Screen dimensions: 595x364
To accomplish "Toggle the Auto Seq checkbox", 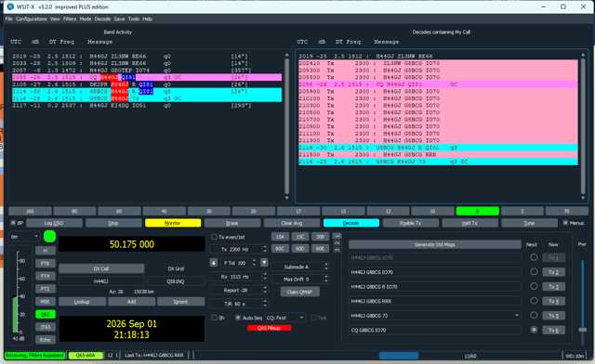I will [x=238, y=318].
